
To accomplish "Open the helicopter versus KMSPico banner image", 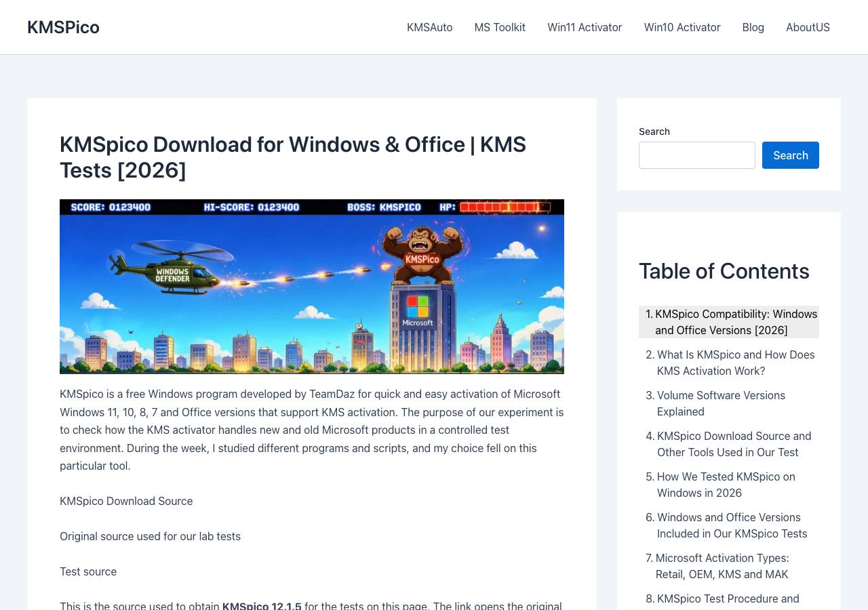I will 312,287.
